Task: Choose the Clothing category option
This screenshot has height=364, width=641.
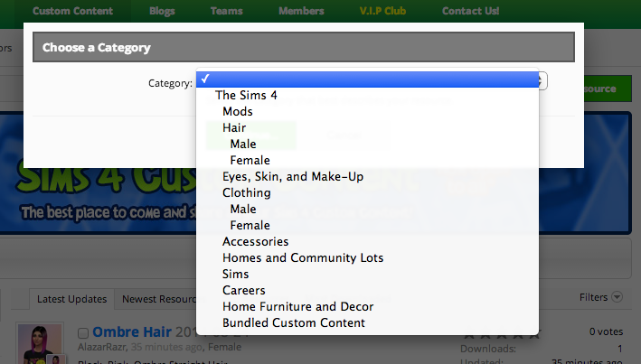Action: 367,192
